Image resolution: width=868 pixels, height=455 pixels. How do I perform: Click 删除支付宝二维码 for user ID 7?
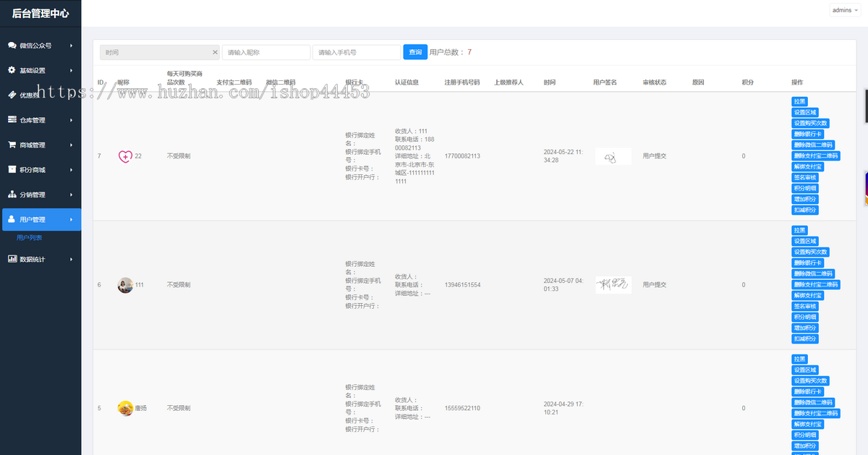(817, 156)
